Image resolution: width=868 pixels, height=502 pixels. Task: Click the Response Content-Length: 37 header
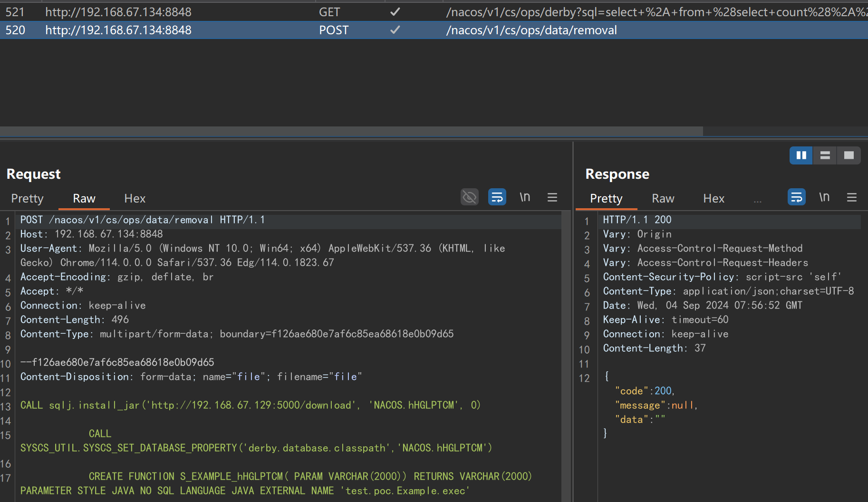click(x=654, y=348)
